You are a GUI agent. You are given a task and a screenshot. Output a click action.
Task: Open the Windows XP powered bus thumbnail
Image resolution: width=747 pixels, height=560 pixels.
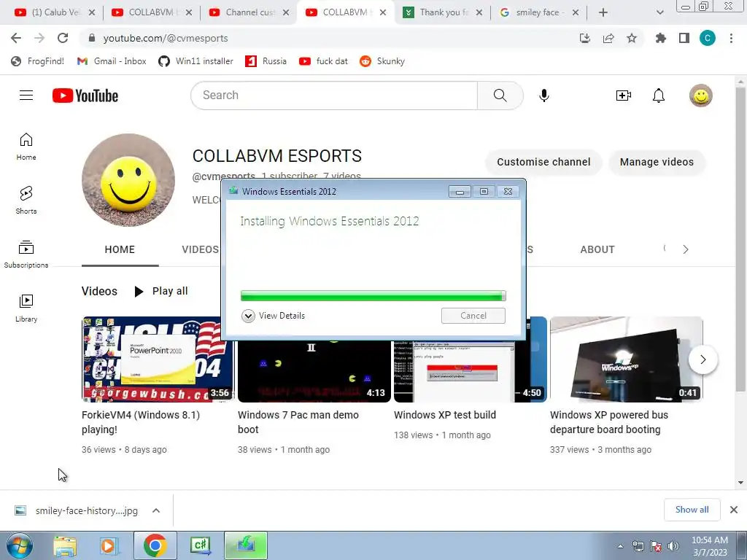(627, 359)
